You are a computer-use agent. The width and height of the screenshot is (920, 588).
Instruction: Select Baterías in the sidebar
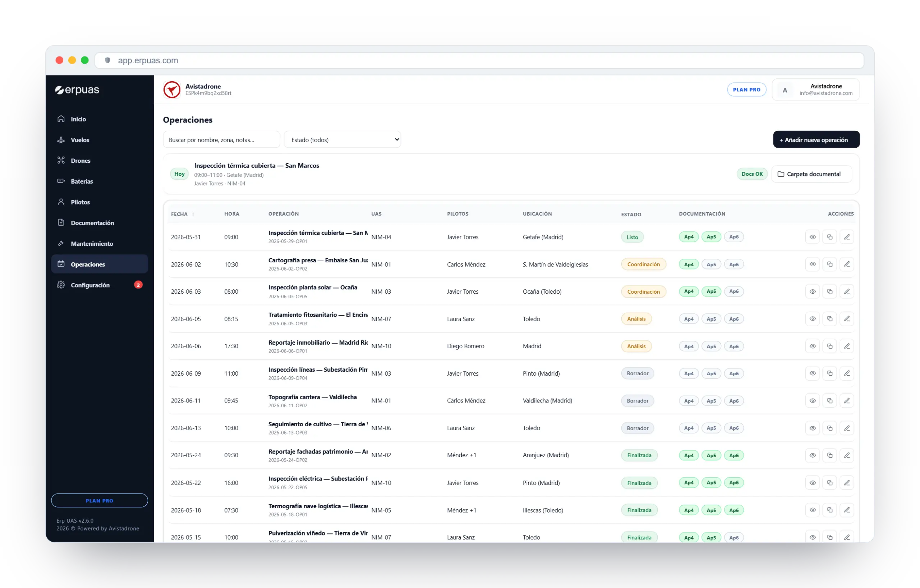[x=99, y=181]
